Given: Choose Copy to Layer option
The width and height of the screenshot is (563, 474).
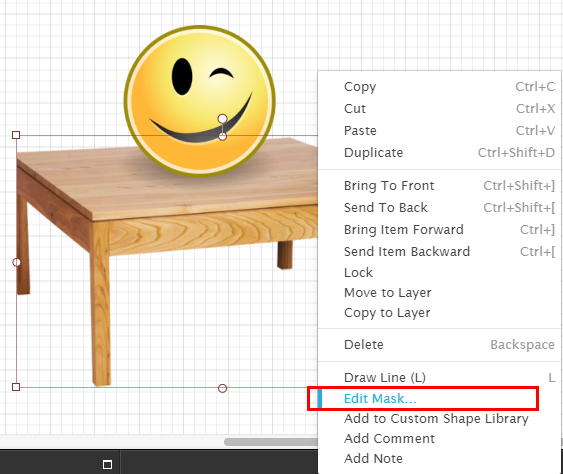Looking at the screenshot, I should click(439, 313).
